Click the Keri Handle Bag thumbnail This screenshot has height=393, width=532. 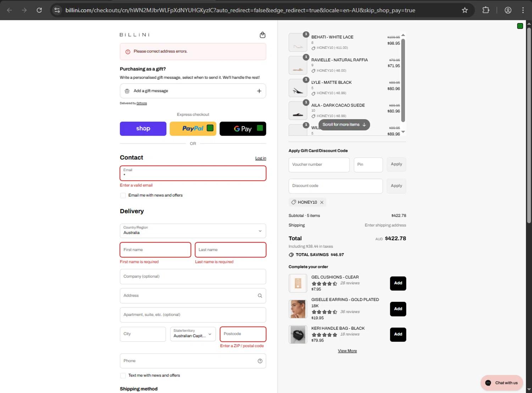click(298, 334)
